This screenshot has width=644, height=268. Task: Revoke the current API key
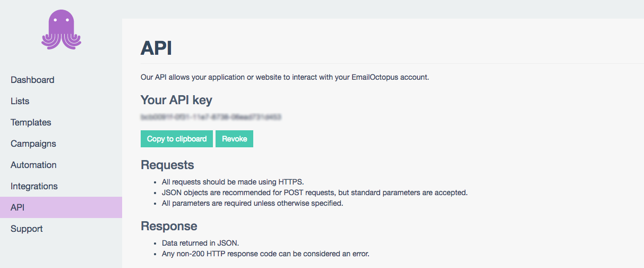234,139
